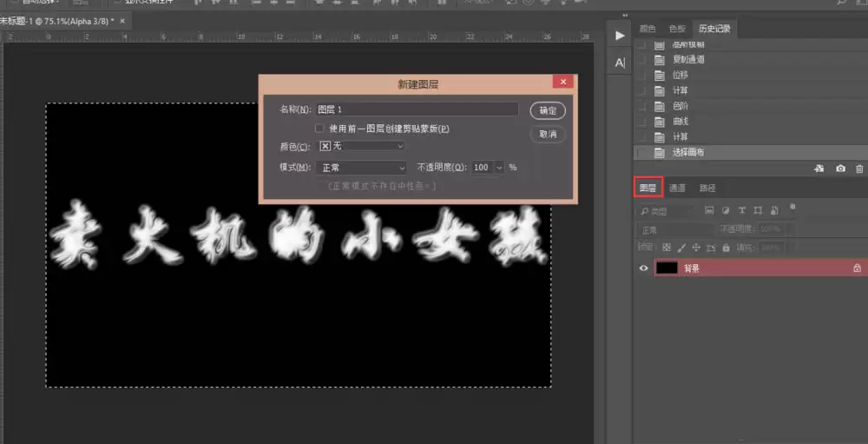This screenshot has height=444, width=868.
Task: Hide the 背景 layer via eye icon
Action: coord(643,268)
